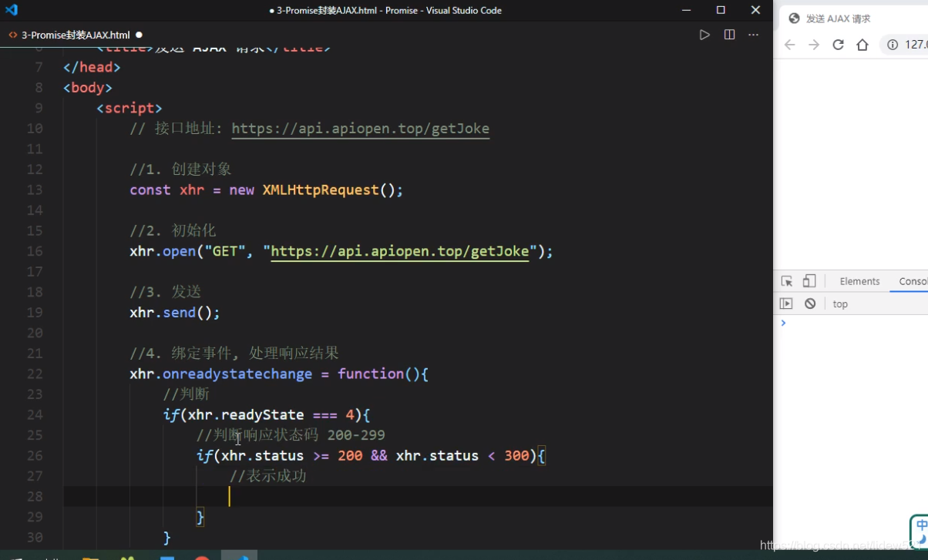Open the api.apiopen.top/getJoke link in the comment
The height and width of the screenshot is (560, 928).
360,129
